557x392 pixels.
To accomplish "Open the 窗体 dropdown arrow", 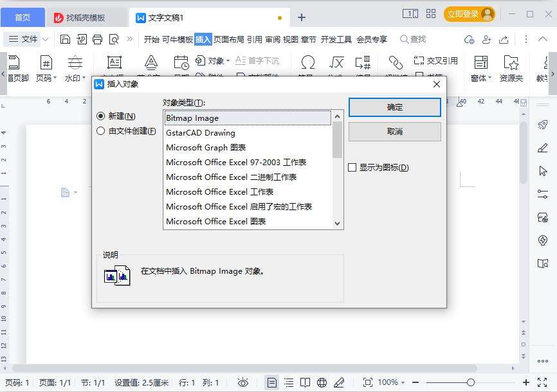I will pyautogui.click(x=490, y=77).
